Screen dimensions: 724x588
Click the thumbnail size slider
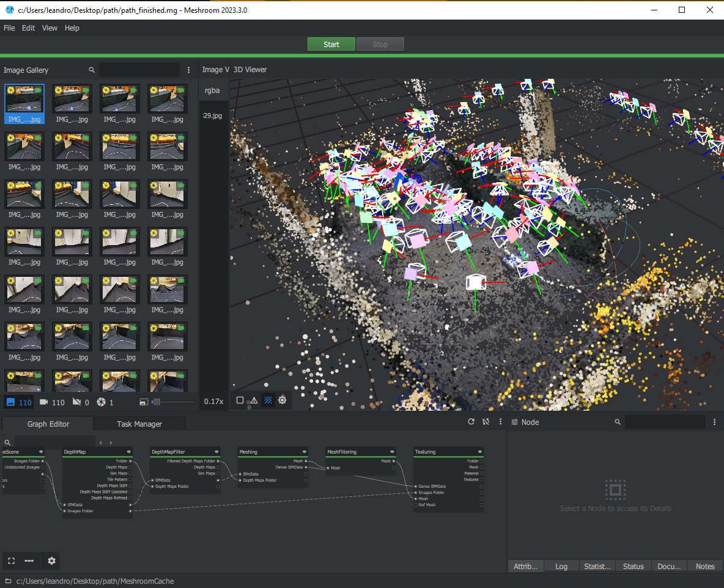click(157, 402)
